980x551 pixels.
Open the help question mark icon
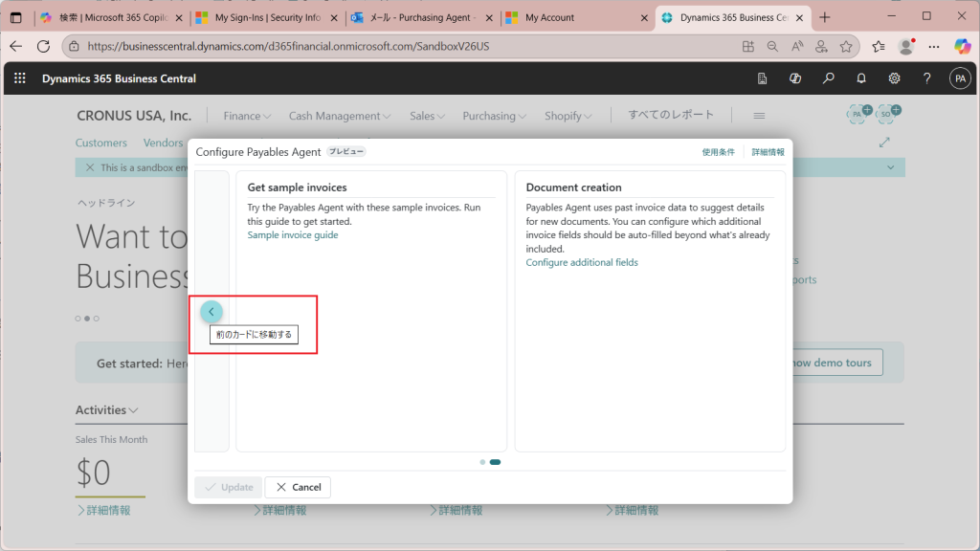click(x=926, y=78)
